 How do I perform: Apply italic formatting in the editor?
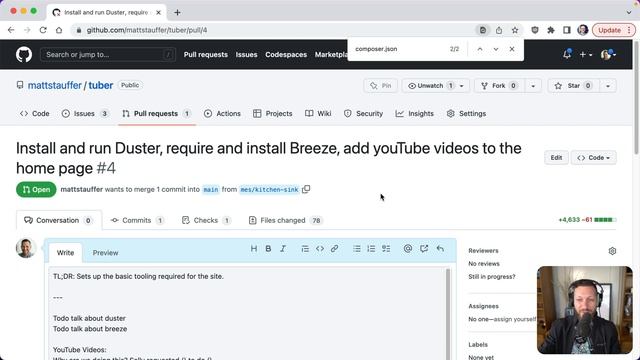(x=283, y=249)
